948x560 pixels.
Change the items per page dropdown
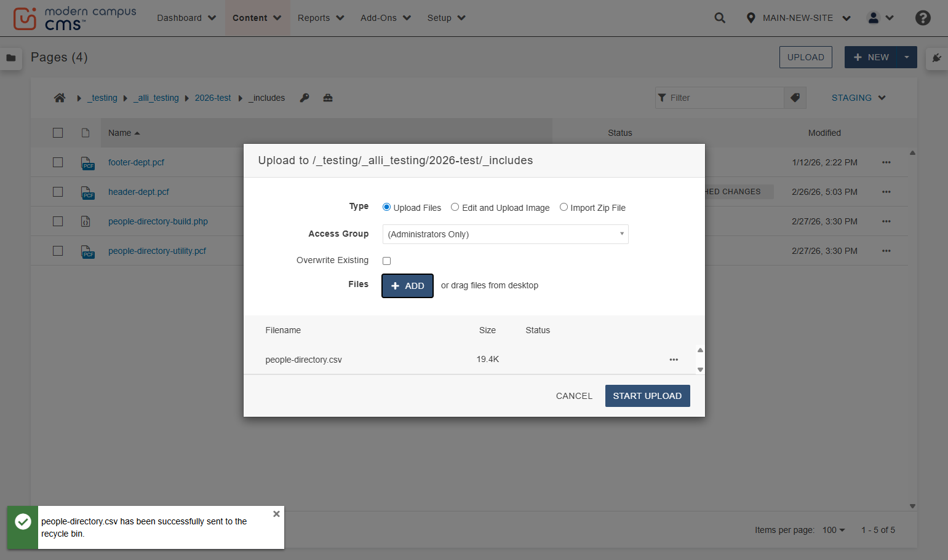point(834,530)
